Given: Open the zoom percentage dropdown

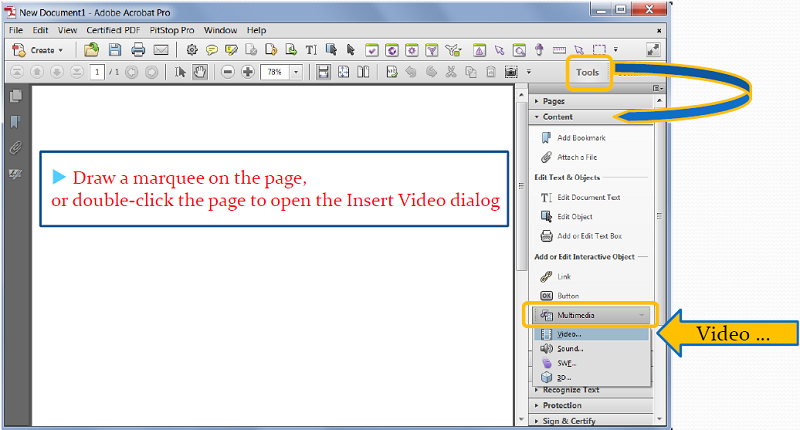Looking at the screenshot, I should click(x=297, y=72).
